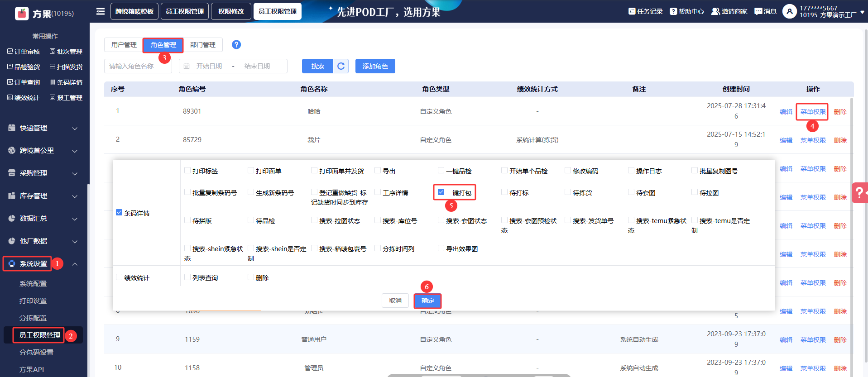This screenshot has height=377, width=868.
Task: Expand the 库存管理 sidebar section
Action: click(x=43, y=196)
